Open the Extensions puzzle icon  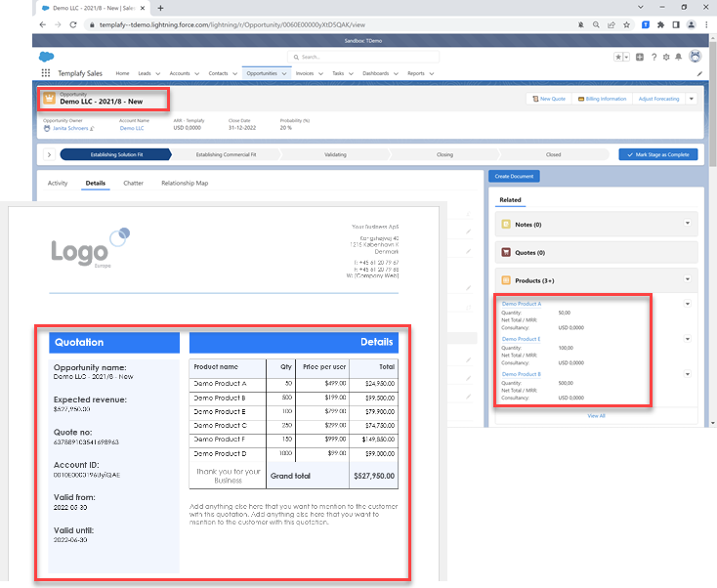660,24
